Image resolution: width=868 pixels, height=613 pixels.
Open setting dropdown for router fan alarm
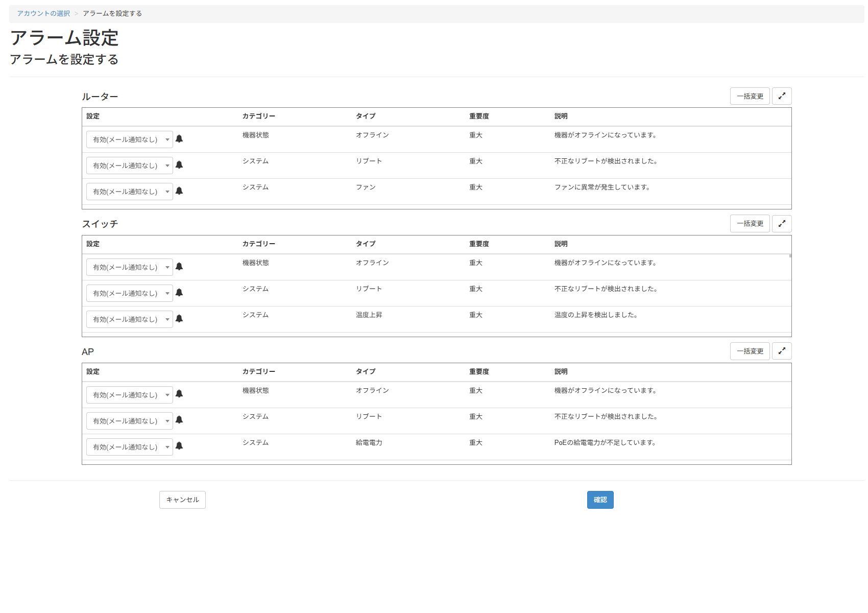click(130, 192)
